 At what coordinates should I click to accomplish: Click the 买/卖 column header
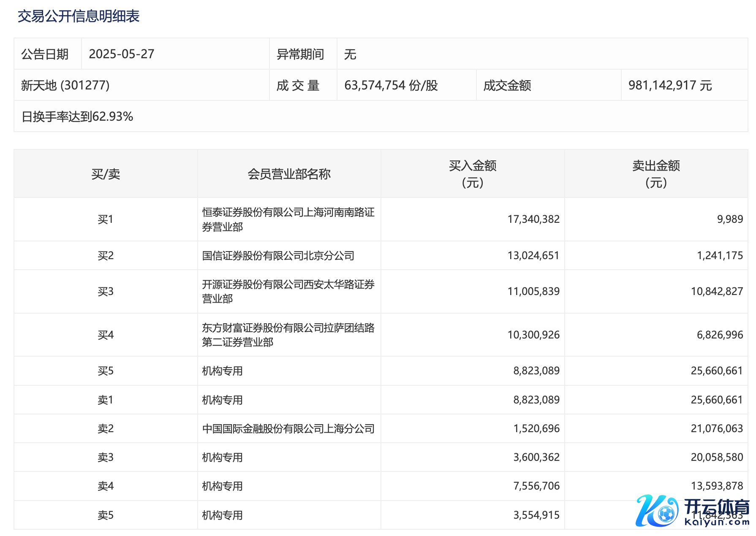click(x=106, y=174)
